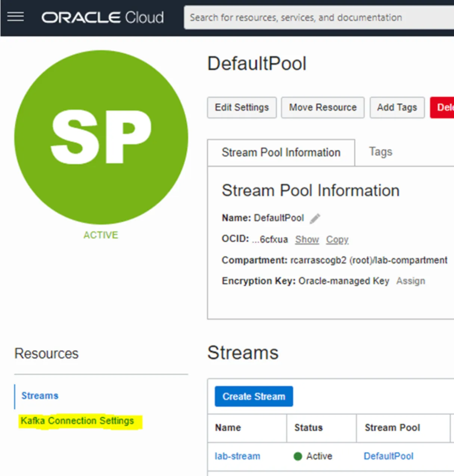Open the lab-stream stream link
This screenshot has height=476, width=454.
coord(237,456)
